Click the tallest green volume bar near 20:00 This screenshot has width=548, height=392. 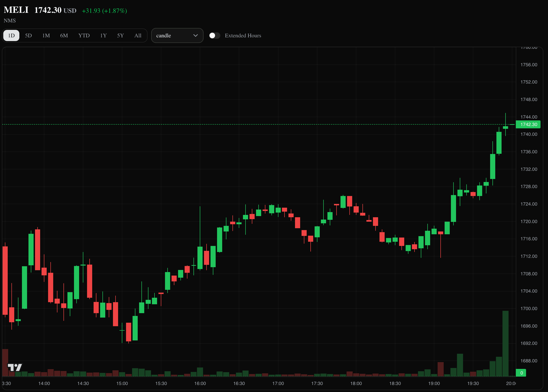pyautogui.click(x=506, y=343)
